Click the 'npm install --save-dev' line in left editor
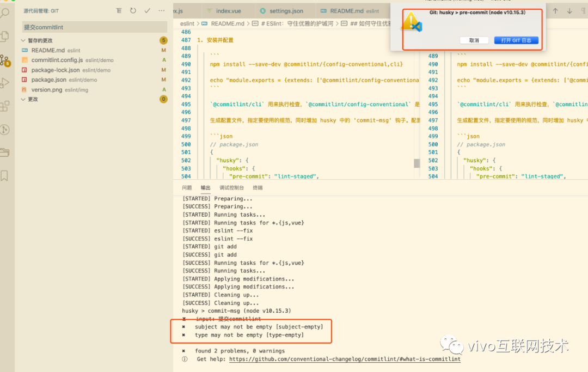Screen dimensions: 588x372 pyautogui.click(x=306, y=64)
